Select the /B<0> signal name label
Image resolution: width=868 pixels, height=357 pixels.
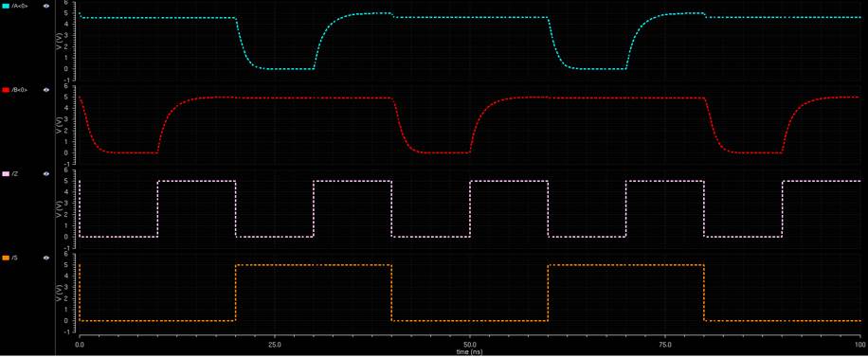pyautogui.click(x=19, y=90)
